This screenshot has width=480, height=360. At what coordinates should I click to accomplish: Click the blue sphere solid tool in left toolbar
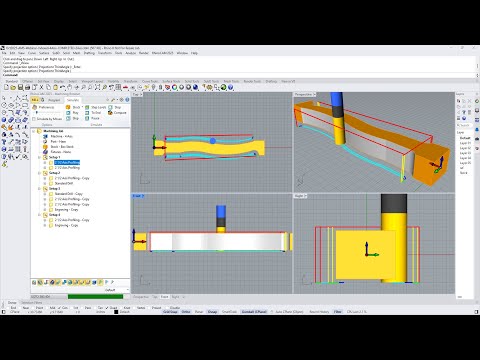coord(4,120)
